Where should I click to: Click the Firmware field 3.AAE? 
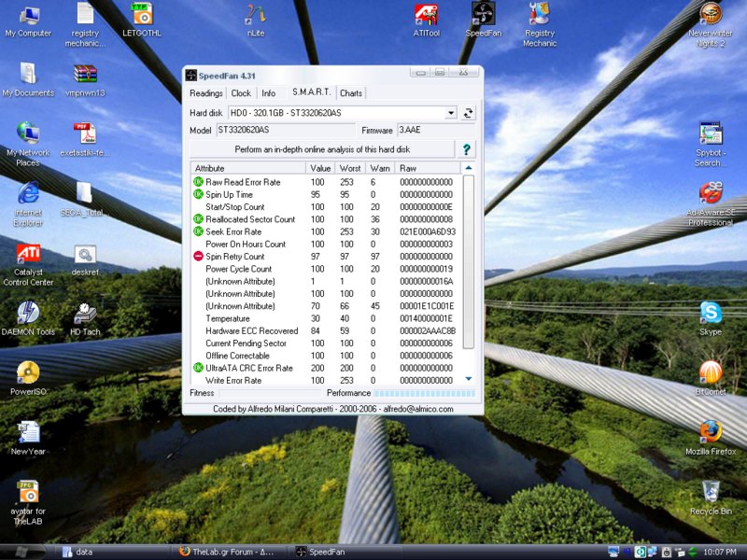(436, 130)
